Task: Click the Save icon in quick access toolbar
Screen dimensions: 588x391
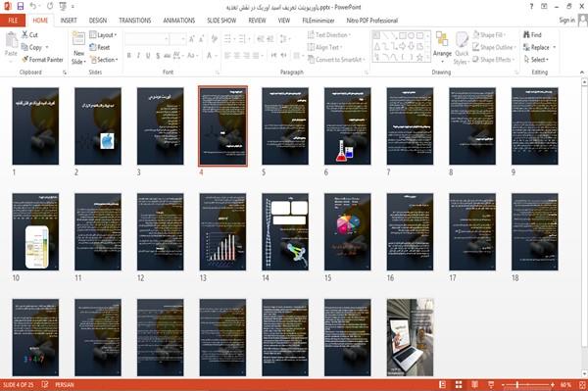Action: coord(21,6)
